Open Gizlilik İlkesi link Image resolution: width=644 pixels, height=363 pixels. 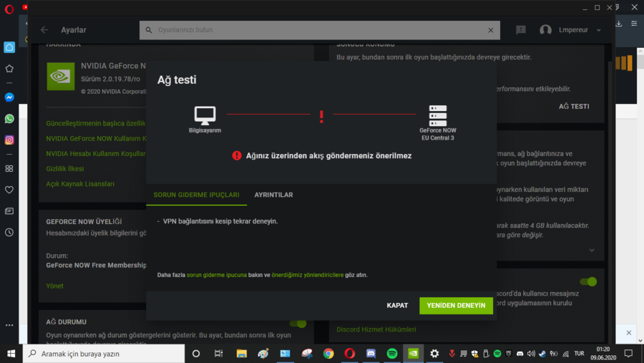[x=65, y=169]
